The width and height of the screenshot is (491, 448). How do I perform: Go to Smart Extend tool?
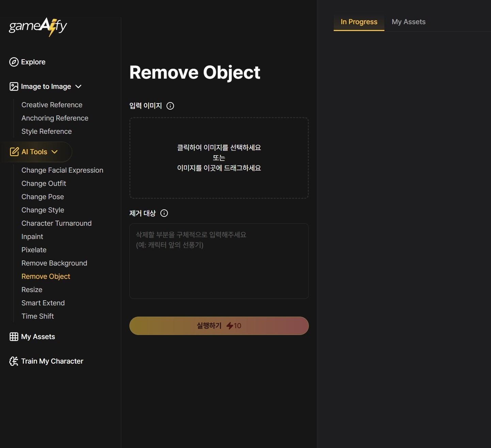[x=43, y=303]
